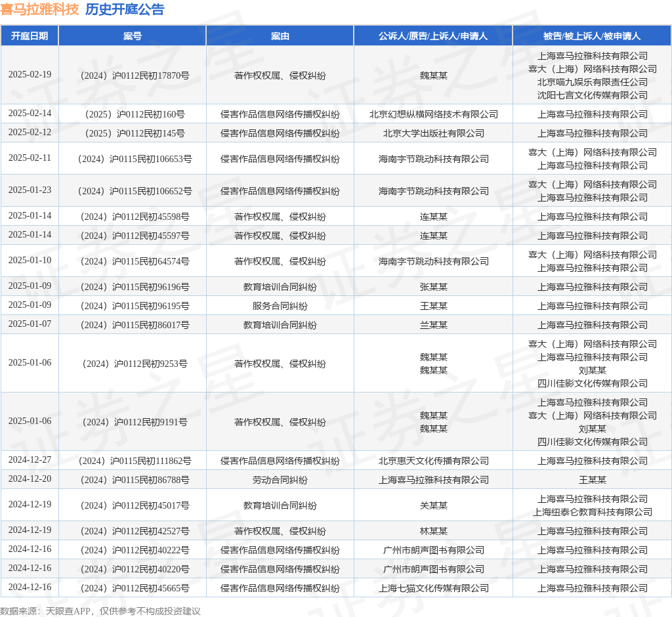Select case number (2024)沪0112民初40220号
This screenshot has width=672, height=617.
coord(135,569)
